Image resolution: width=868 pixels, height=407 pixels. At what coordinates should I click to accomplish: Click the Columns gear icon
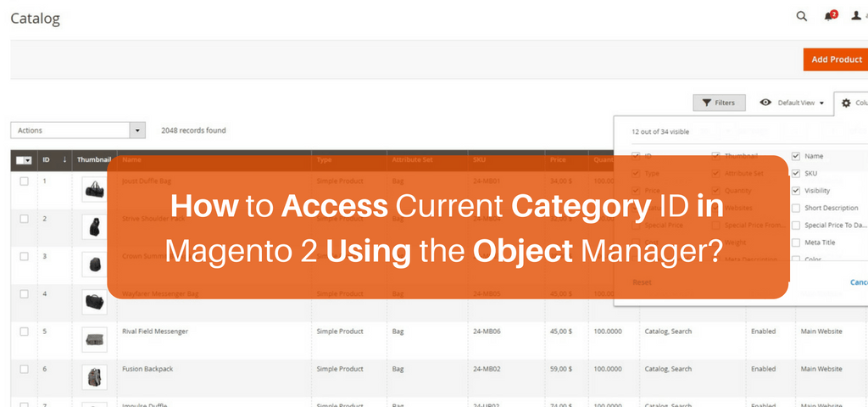tap(846, 103)
